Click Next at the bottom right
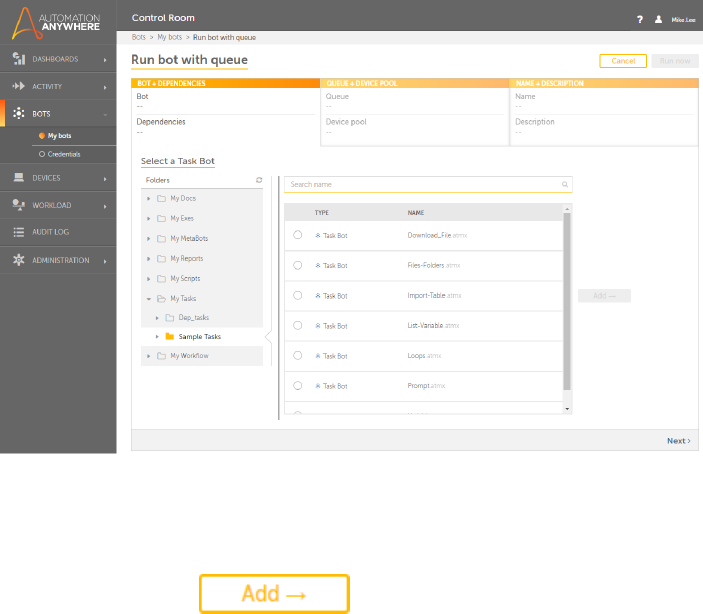703x614 pixels. (x=678, y=441)
